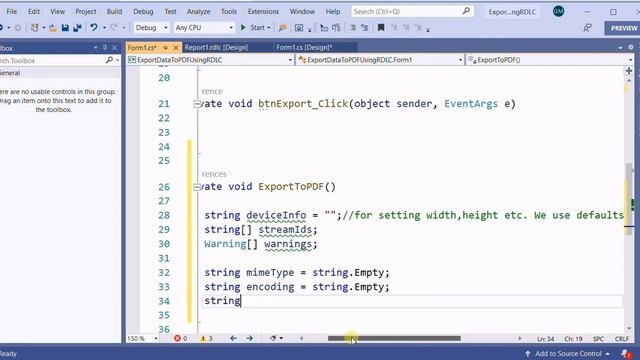Image resolution: width=640 pixels, height=360 pixels.
Task: Click the Search Toolbox input field
Action: (x=52, y=60)
